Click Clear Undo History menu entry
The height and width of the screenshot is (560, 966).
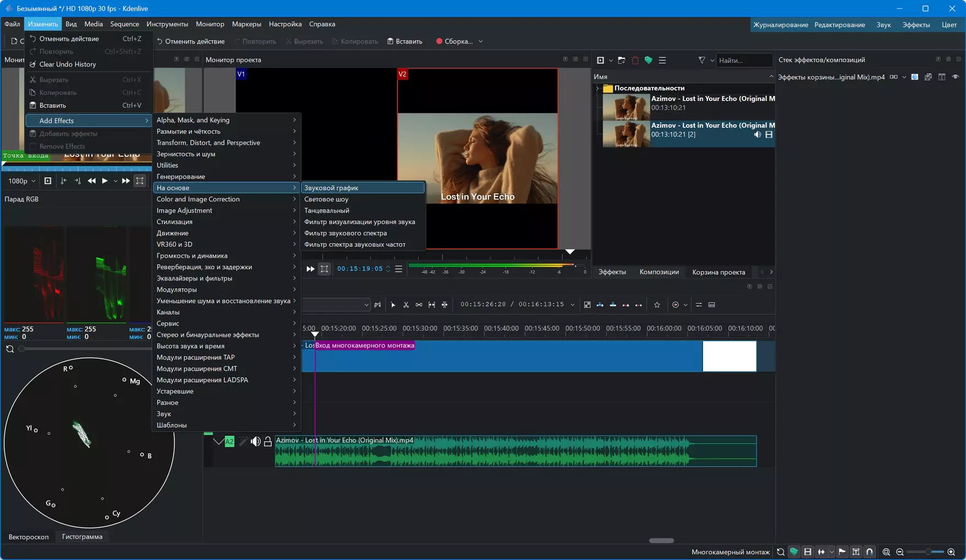pyautogui.click(x=68, y=64)
